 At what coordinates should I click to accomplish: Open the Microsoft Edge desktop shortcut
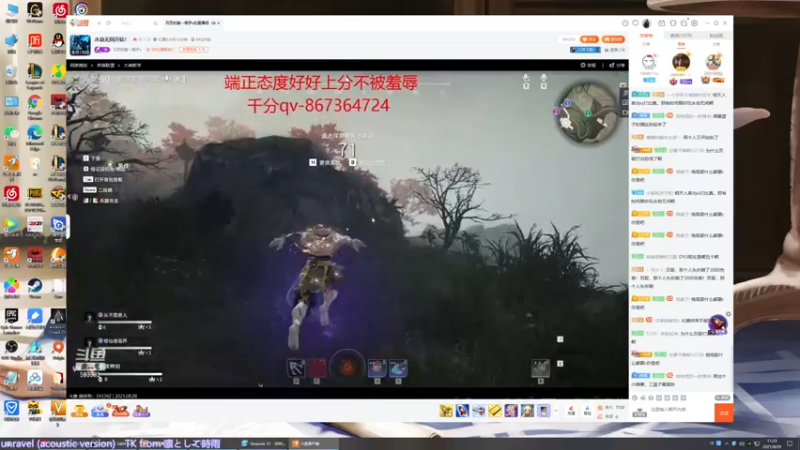(x=35, y=137)
